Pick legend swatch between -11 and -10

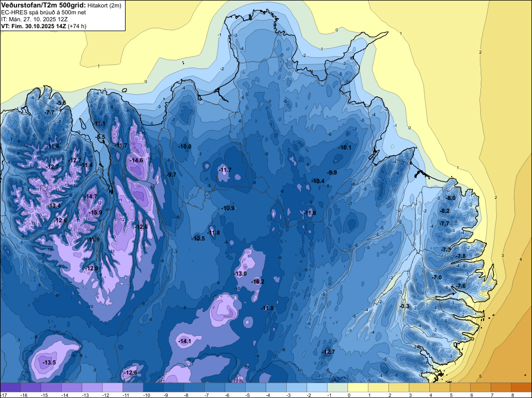(x=133, y=387)
